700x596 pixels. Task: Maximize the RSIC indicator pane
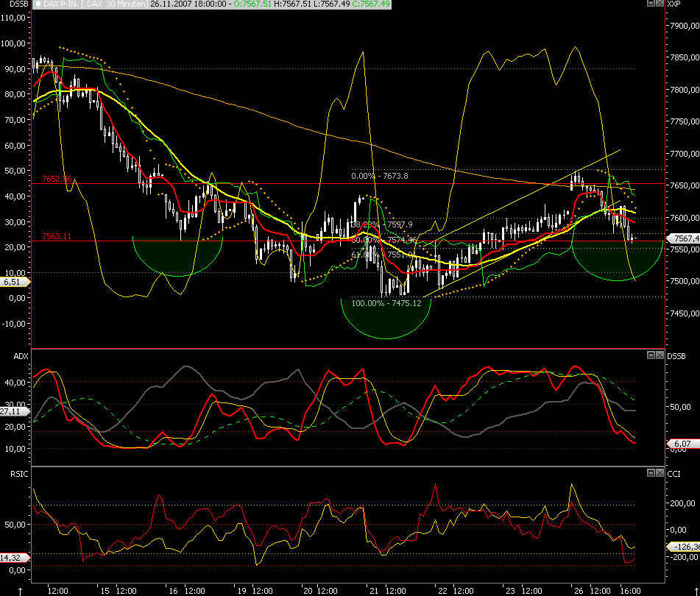[x=651, y=472]
